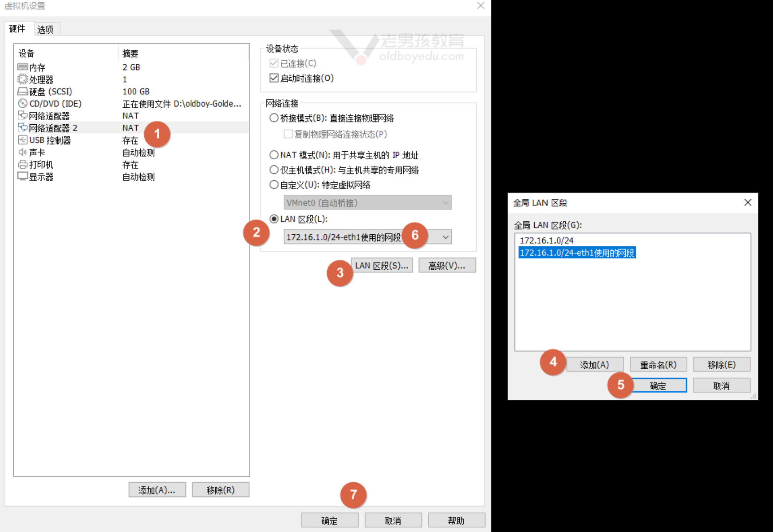773x532 pixels.
Task: Choose the NAT 模式 radio option
Action: coord(274,155)
